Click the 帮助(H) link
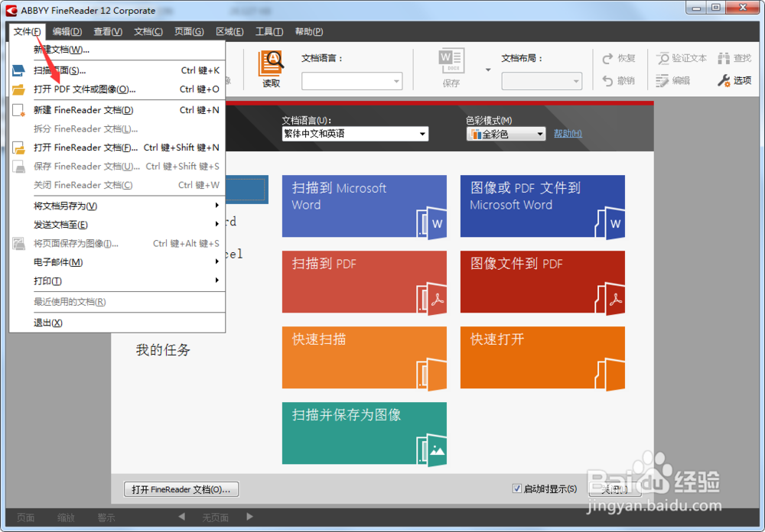Image resolution: width=765 pixels, height=532 pixels. (x=568, y=134)
